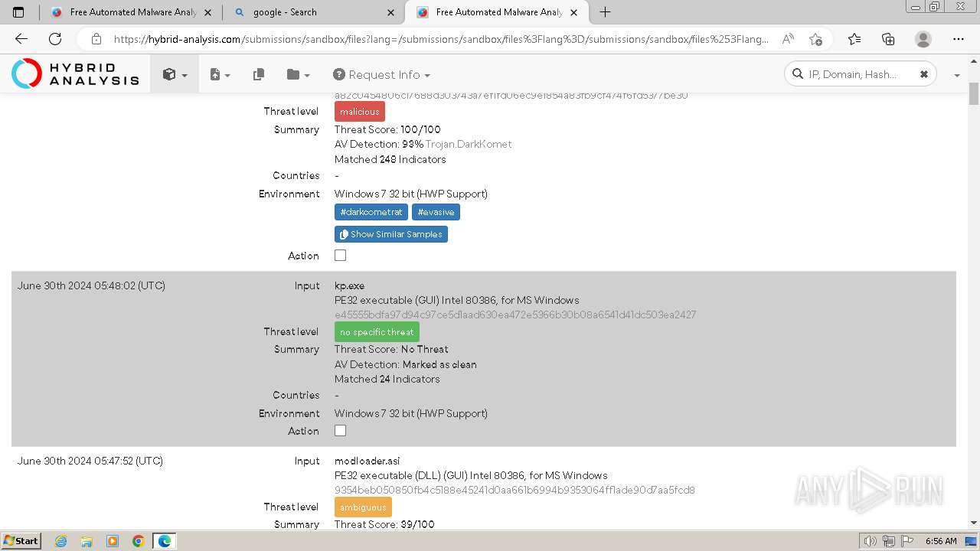Expand the sandbox cube dropdown in navbar
980x551 pixels.
point(175,74)
